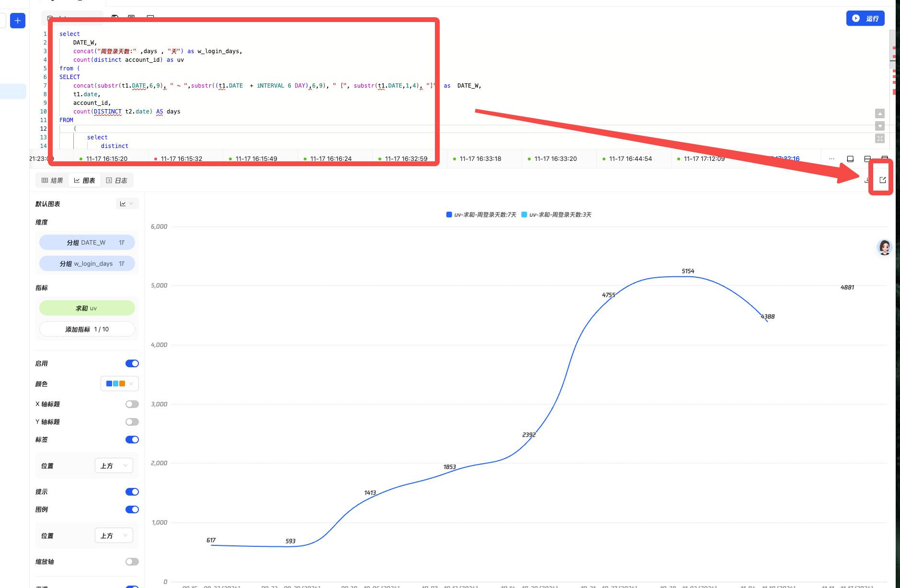Click sort icon on DATE_W dimension
Screen dimensions: 900x588
[122, 243]
